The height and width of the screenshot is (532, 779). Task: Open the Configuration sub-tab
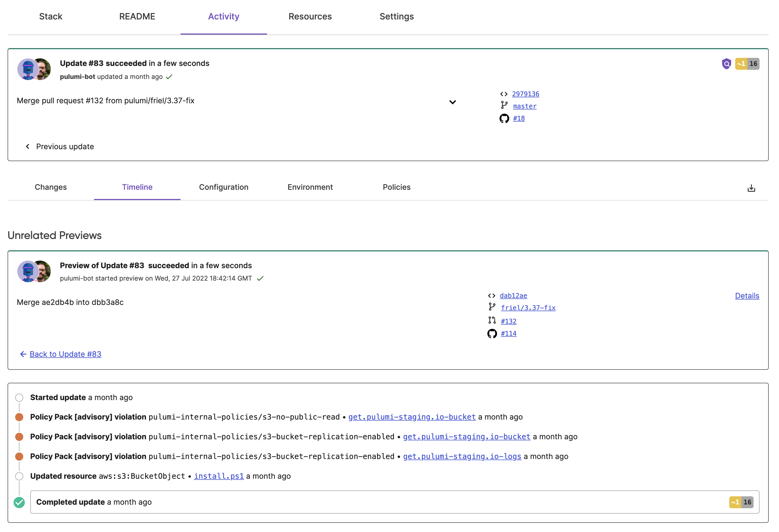[x=224, y=187]
